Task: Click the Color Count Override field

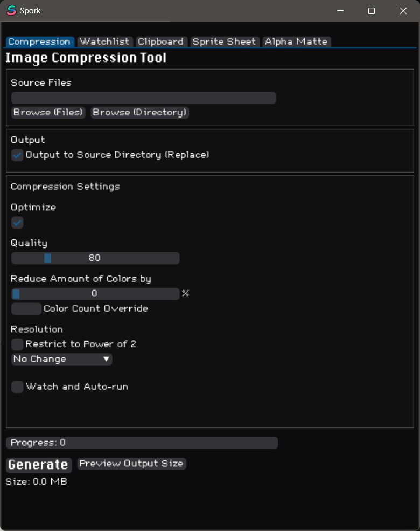Action: click(x=26, y=309)
